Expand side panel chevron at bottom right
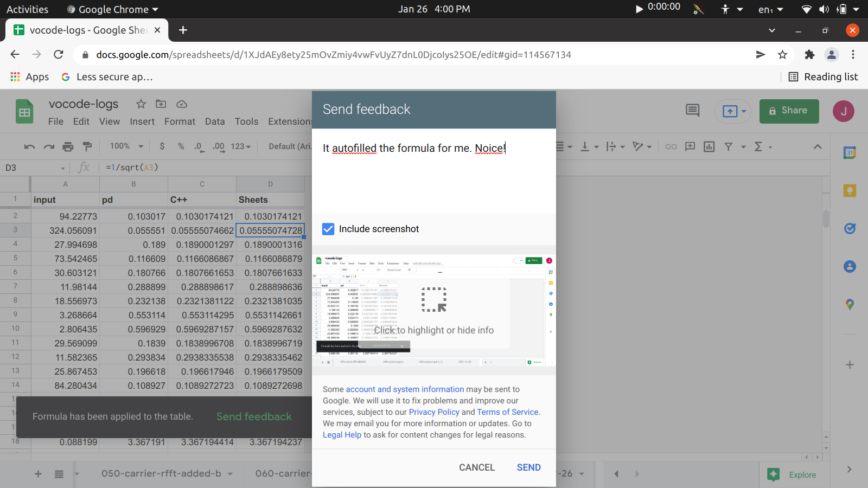868x488 pixels. pos(849,470)
